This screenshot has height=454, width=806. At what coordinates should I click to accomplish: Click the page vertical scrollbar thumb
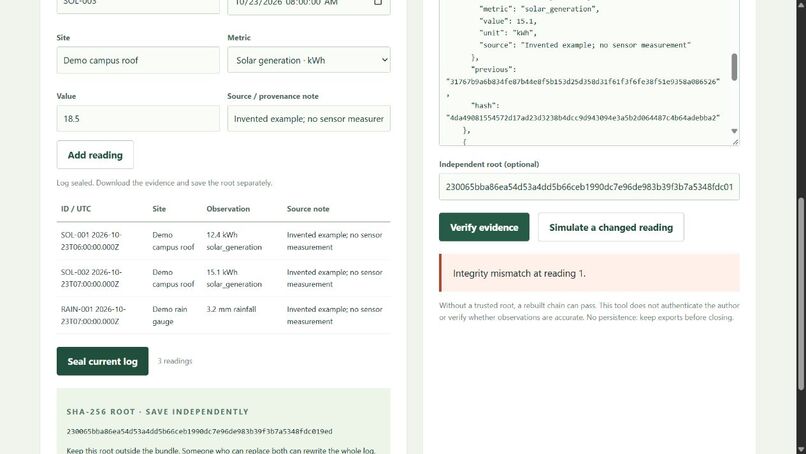click(x=801, y=294)
